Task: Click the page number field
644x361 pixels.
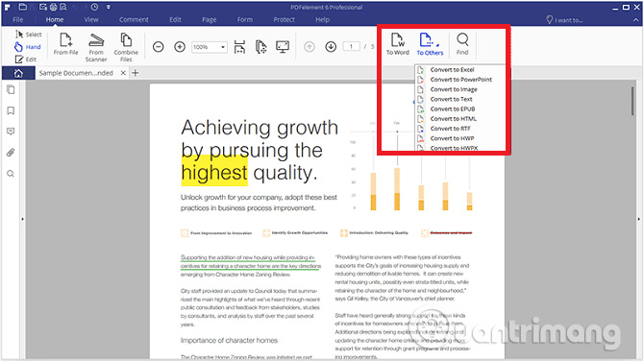Action: (x=352, y=47)
